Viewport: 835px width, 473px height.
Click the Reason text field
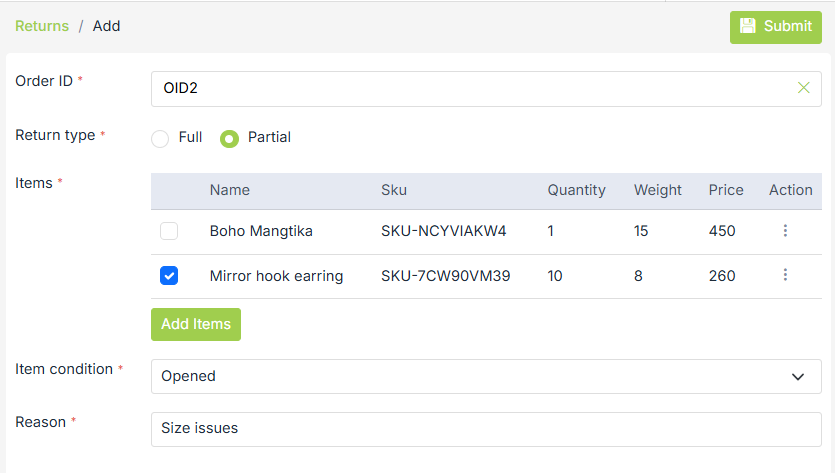pyautogui.click(x=485, y=429)
